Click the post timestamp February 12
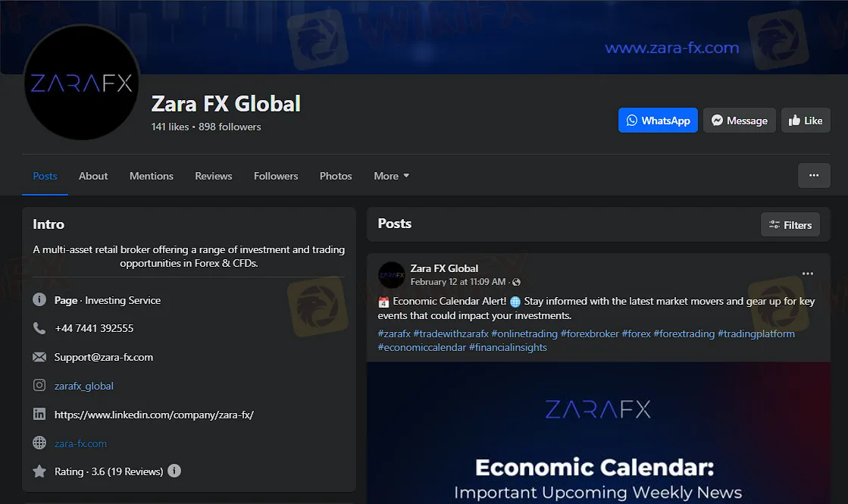848x504 pixels. point(458,282)
